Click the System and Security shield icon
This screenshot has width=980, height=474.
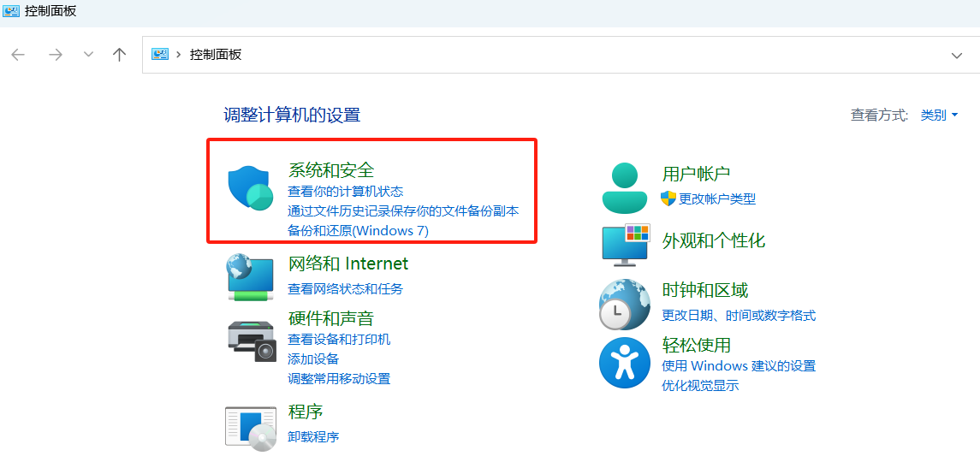point(250,187)
